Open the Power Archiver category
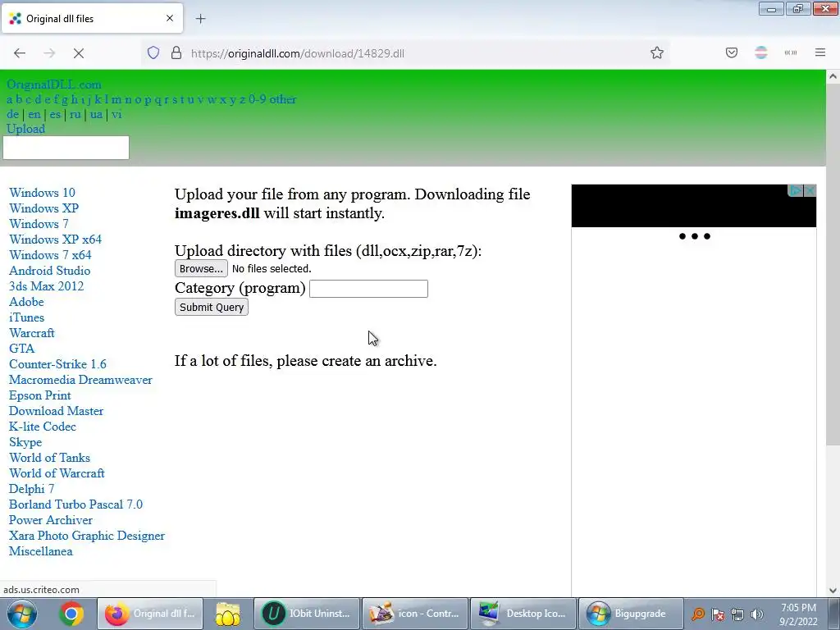Screen dimensions: 840x630 pyautogui.click(x=51, y=519)
